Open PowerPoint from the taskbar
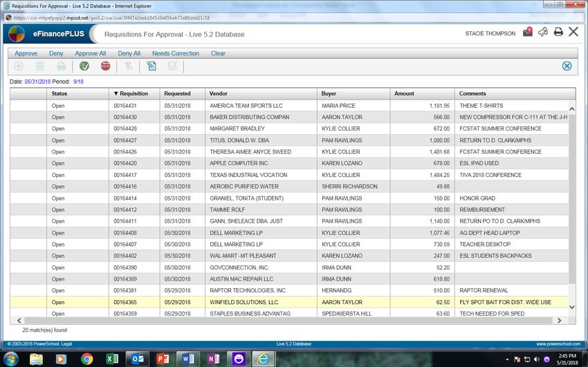The width and height of the screenshot is (588, 367). (163, 359)
